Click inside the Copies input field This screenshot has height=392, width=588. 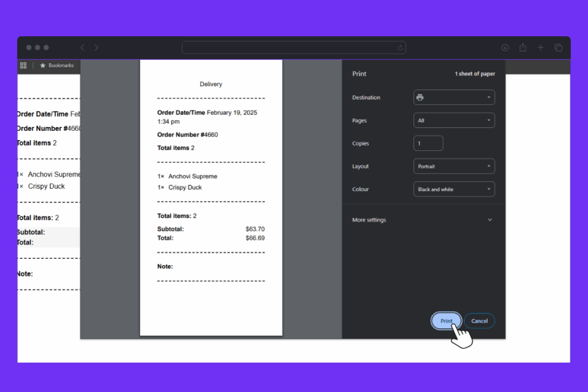(x=428, y=143)
